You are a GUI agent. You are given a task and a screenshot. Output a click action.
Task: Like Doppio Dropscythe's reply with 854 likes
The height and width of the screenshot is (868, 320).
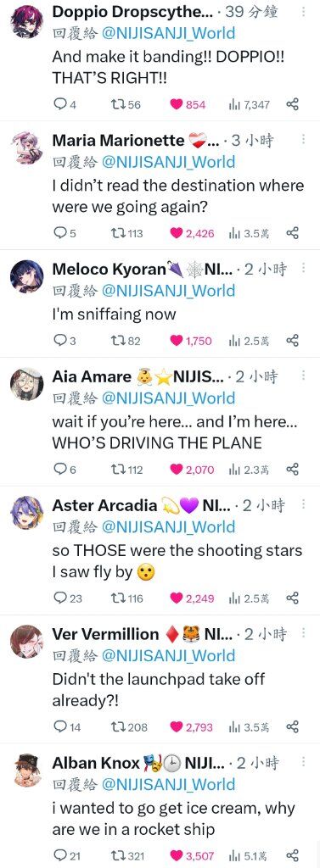coord(188,104)
